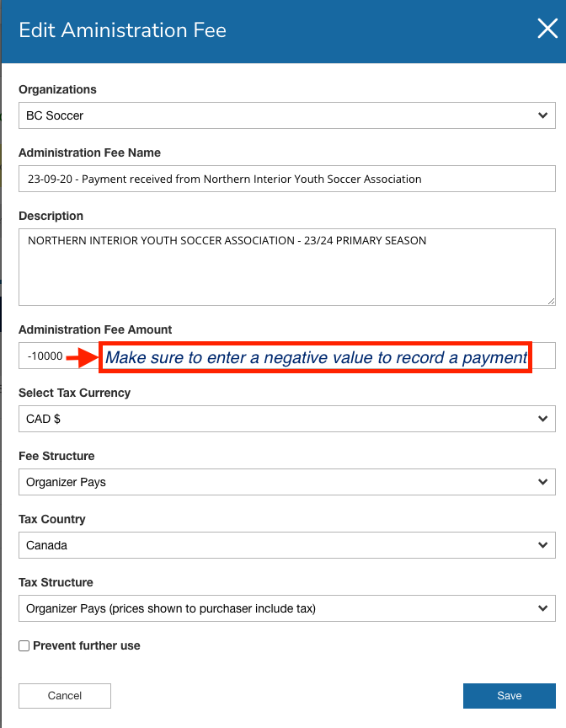
Task: Expand the Tax Country dropdown
Action: (x=286, y=545)
